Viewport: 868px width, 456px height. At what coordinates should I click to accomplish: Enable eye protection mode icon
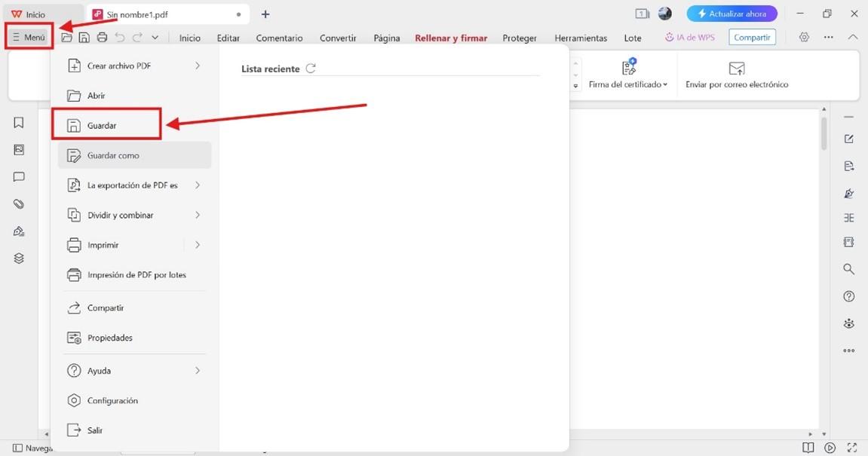pos(848,323)
